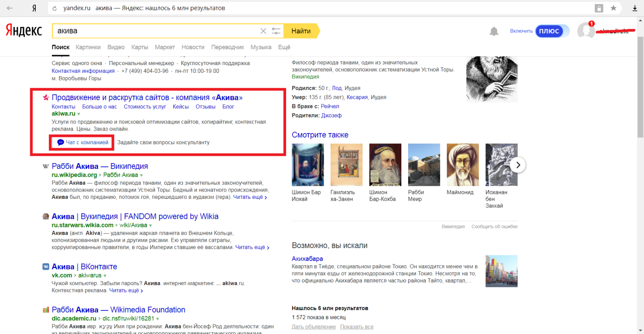Viewport: 644px width, 334px height.
Task: Open notifications via the bell icon
Action: point(494,31)
